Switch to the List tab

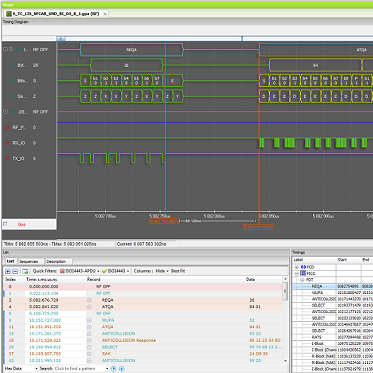tap(10, 261)
